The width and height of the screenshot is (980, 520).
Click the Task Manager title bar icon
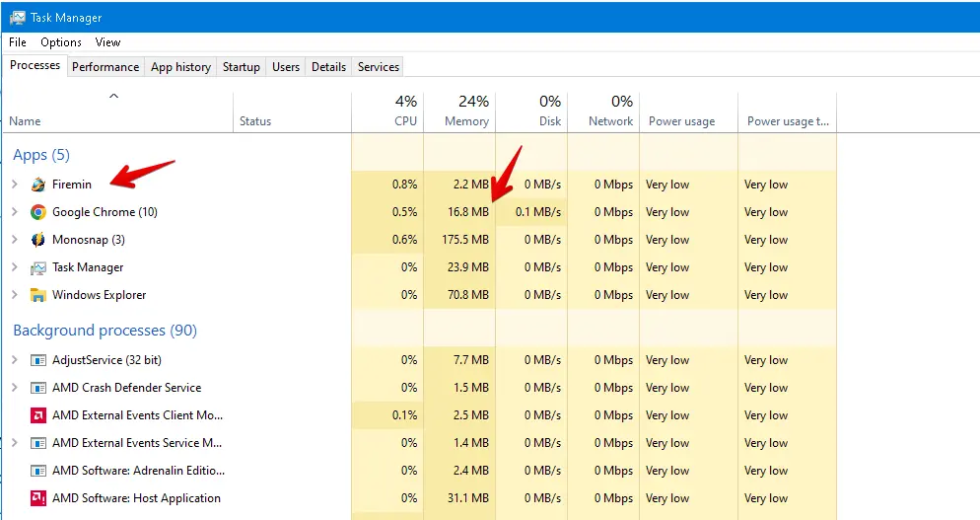coord(18,18)
